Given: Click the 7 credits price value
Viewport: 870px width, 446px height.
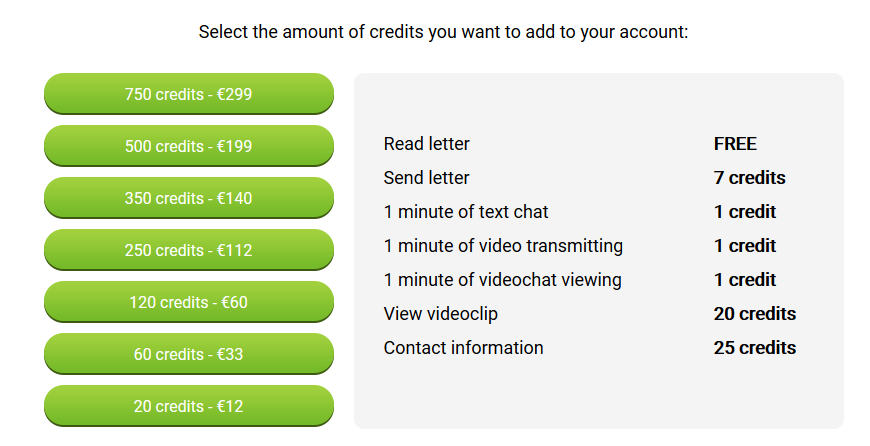Looking at the screenshot, I should [x=750, y=178].
